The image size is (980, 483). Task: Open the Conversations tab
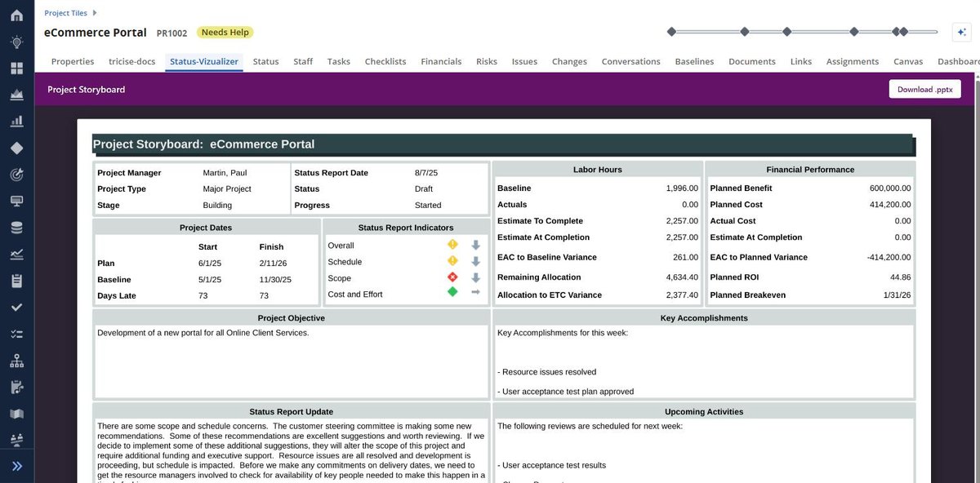click(x=630, y=61)
